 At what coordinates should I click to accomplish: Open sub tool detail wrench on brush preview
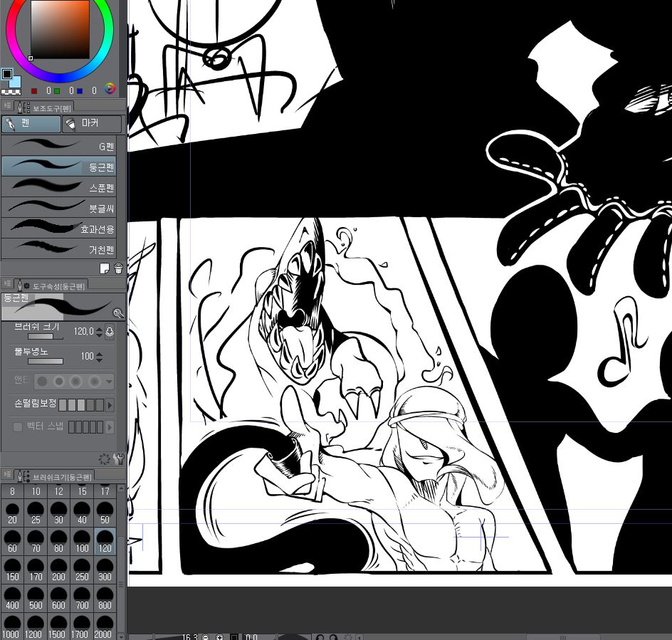(x=118, y=313)
